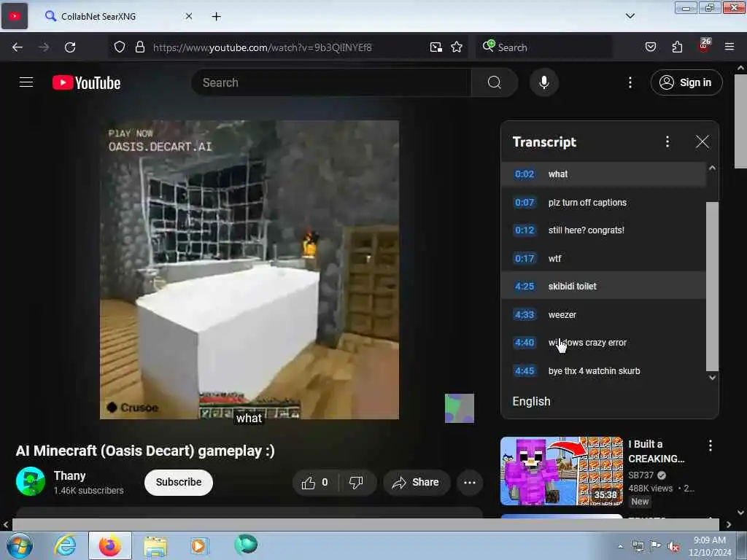Go to YouTube home via logo

(86, 83)
